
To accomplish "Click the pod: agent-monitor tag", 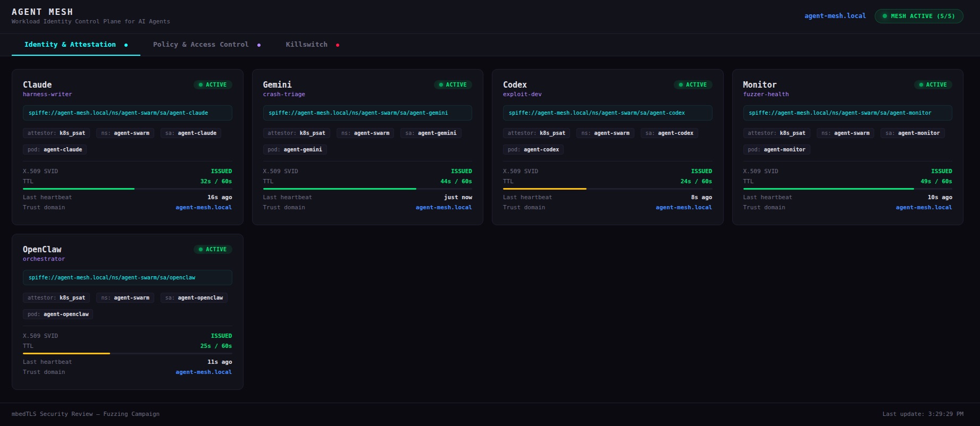I will [776, 150].
